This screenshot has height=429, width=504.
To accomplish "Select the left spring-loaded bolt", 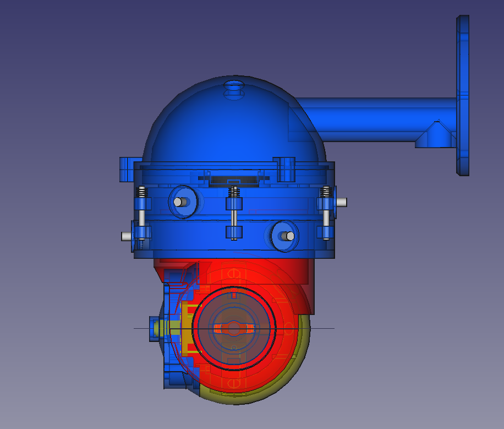I will [x=142, y=213].
